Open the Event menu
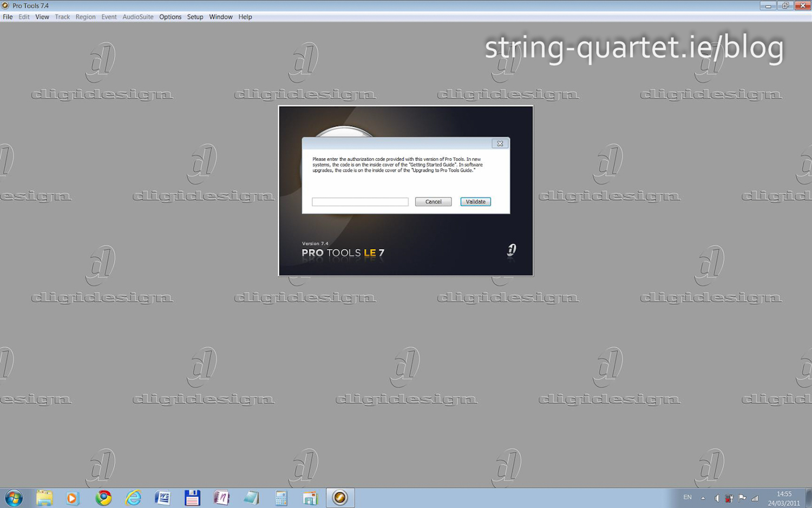 pyautogui.click(x=109, y=17)
